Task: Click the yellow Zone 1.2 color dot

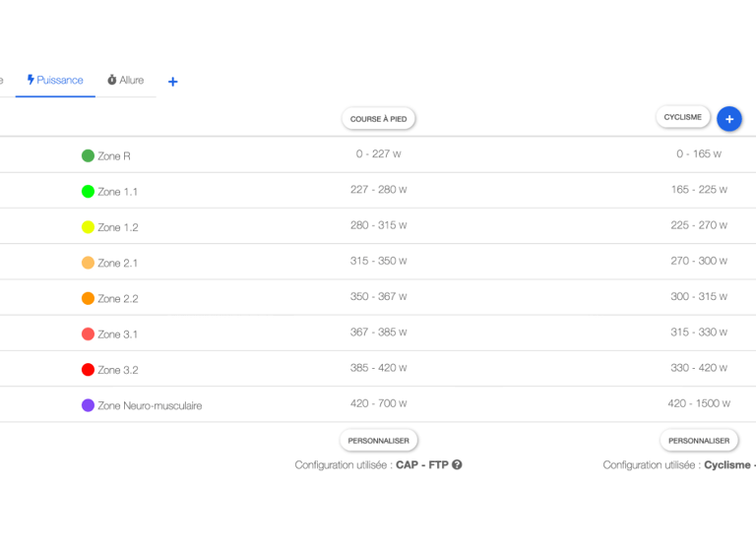Action: click(x=88, y=227)
